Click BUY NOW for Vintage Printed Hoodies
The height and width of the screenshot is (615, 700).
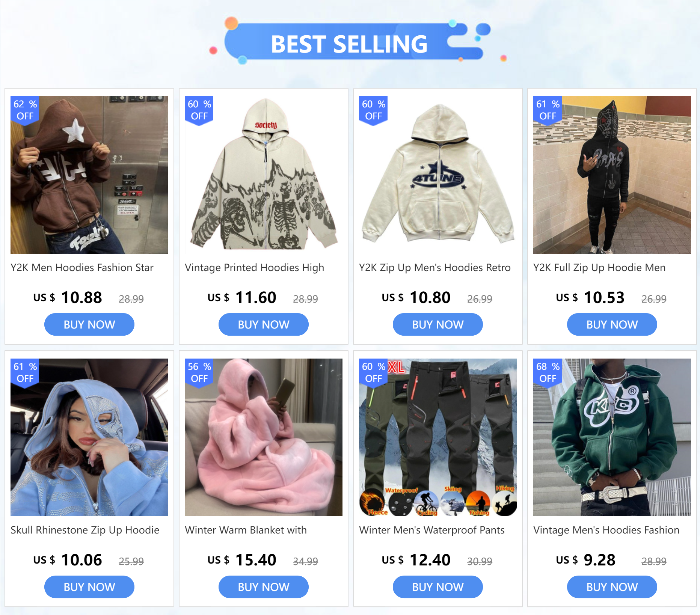(264, 324)
